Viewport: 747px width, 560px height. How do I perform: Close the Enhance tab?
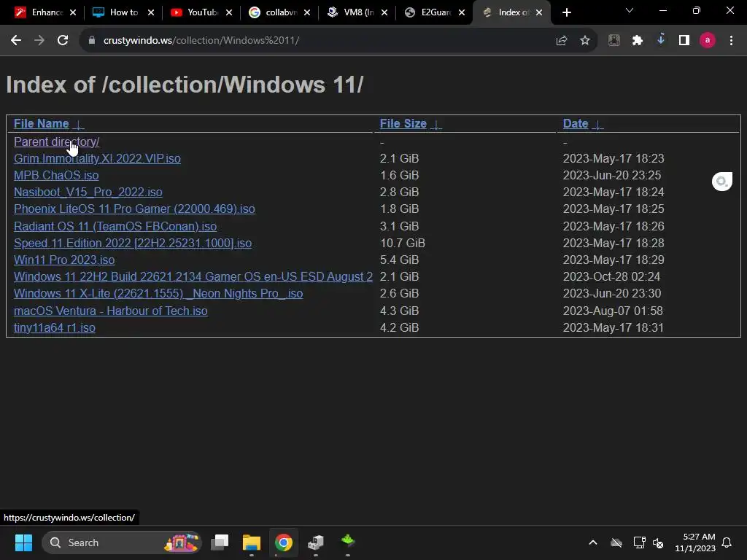(73, 12)
